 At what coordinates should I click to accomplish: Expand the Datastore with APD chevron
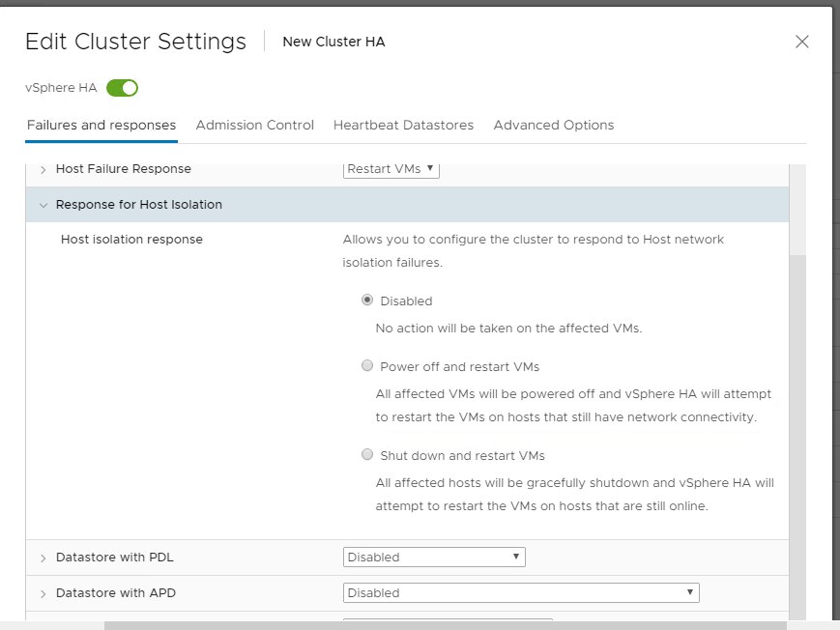point(43,593)
